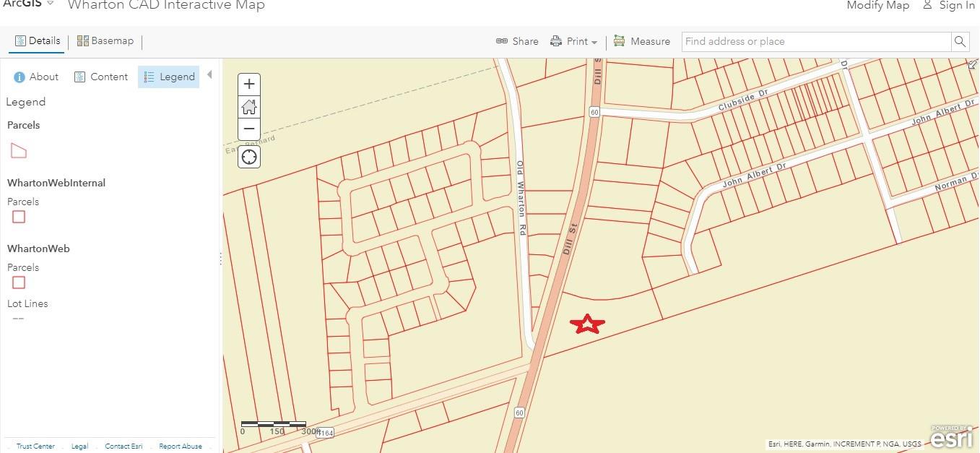
Task: Click the search magnifier icon
Action: [960, 42]
